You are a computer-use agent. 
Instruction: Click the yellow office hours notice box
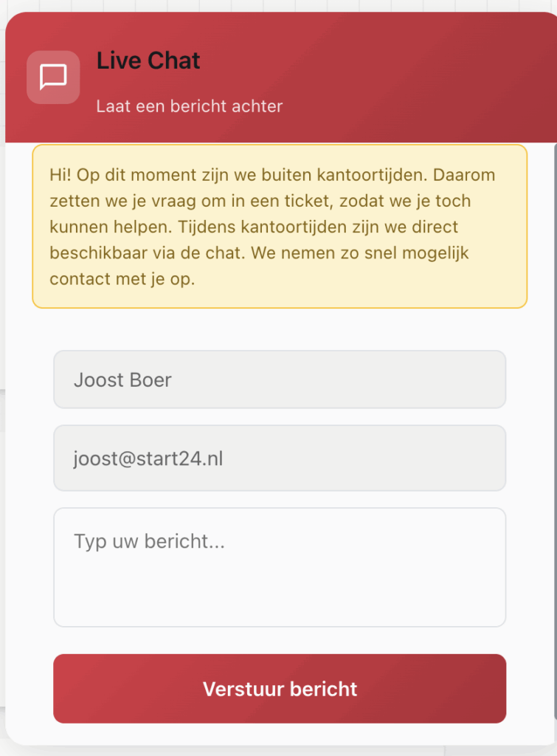click(x=279, y=225)
